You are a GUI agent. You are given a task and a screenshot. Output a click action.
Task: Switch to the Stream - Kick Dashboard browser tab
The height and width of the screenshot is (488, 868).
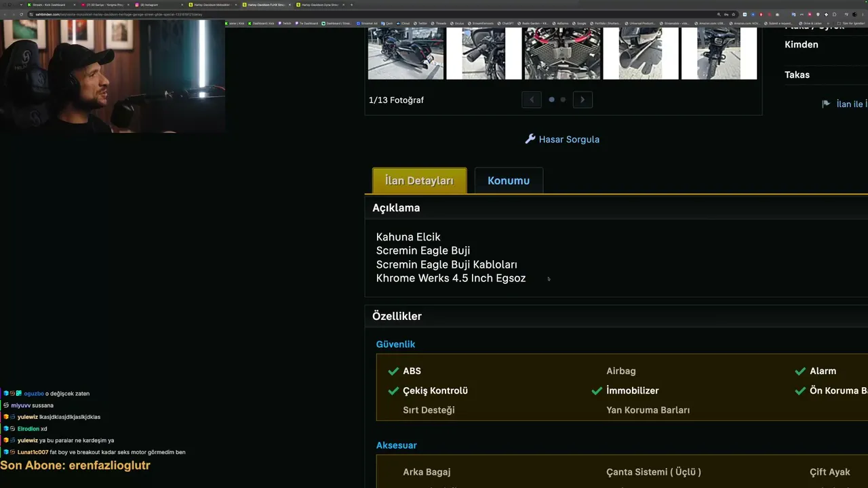click(50, 5)
